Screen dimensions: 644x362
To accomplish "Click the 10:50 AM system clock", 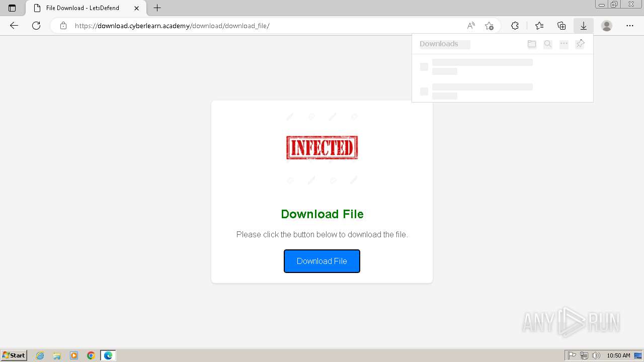I will click(618, 355).
